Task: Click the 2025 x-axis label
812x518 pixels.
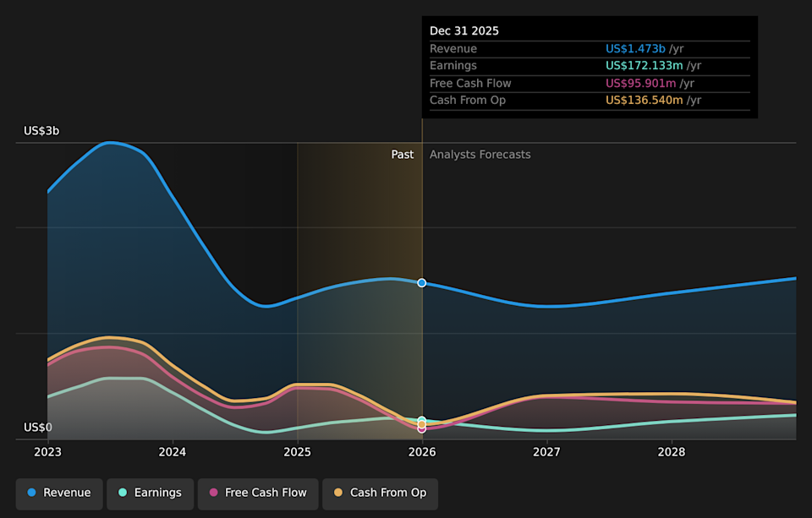Action: pos(297,452)
